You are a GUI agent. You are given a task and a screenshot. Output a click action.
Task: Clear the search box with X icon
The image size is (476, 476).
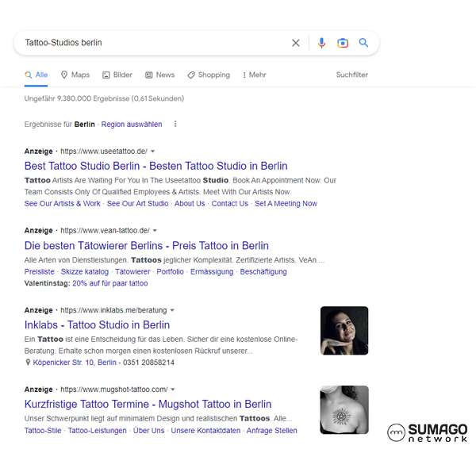(x=296, y=43)
